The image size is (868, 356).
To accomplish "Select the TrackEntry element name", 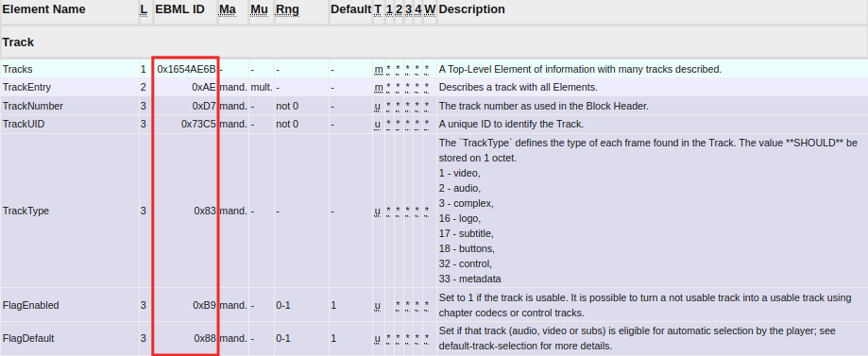I will click(x=26, y=88).
